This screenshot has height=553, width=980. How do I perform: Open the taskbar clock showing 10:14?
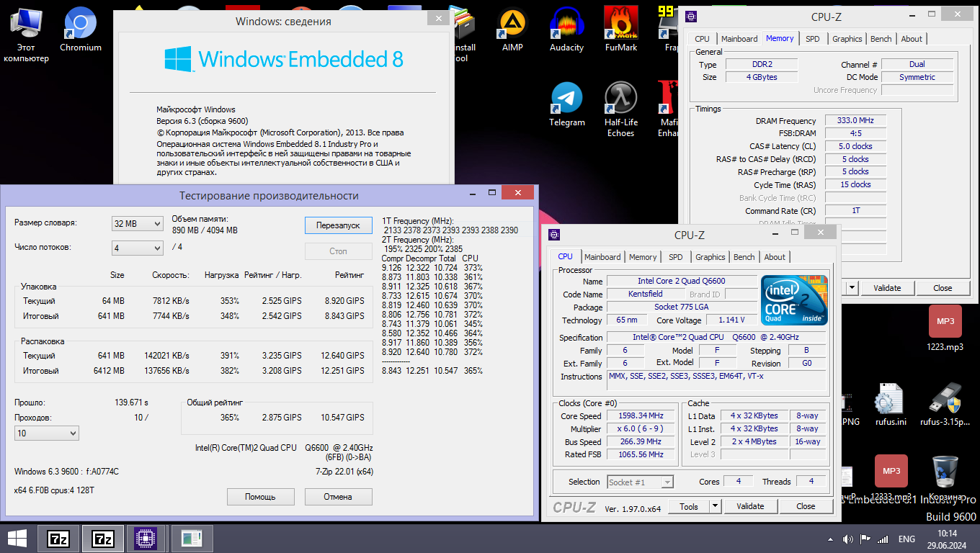(948, 539)
